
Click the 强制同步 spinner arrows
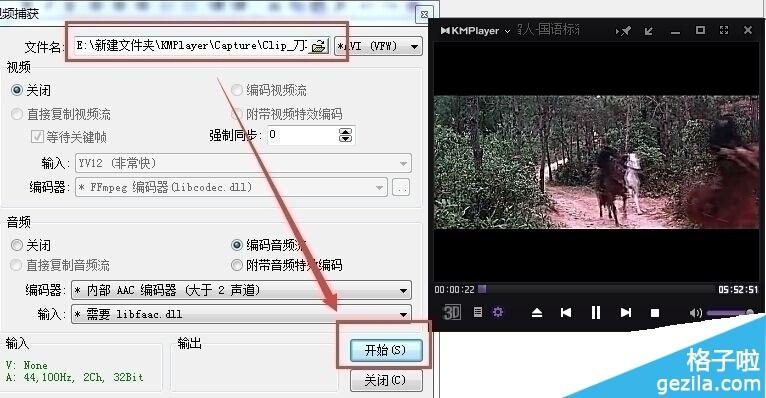pos(345,135)
